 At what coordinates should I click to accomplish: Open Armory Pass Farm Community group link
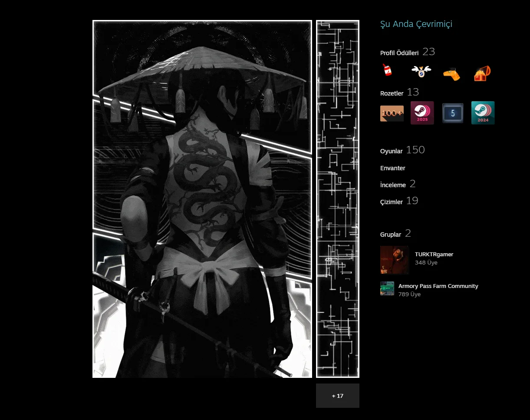[438, 286]
